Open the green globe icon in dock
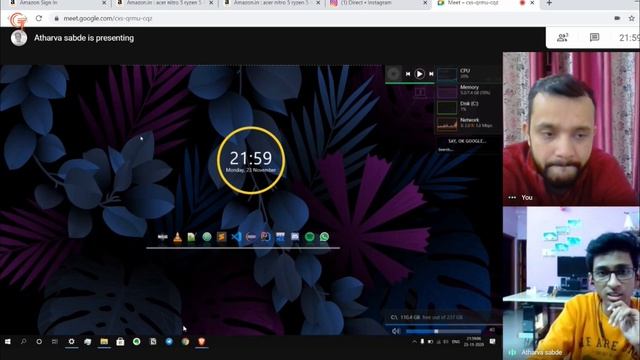640x360 pixels. [x=207, y=237]
